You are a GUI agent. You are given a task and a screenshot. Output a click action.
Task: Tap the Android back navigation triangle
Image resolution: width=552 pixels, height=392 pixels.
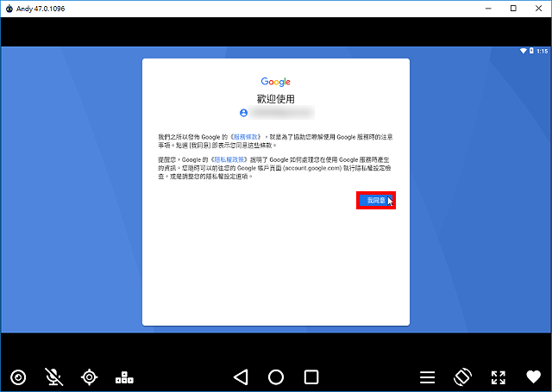pyautogui.click(x=241, y=377)
